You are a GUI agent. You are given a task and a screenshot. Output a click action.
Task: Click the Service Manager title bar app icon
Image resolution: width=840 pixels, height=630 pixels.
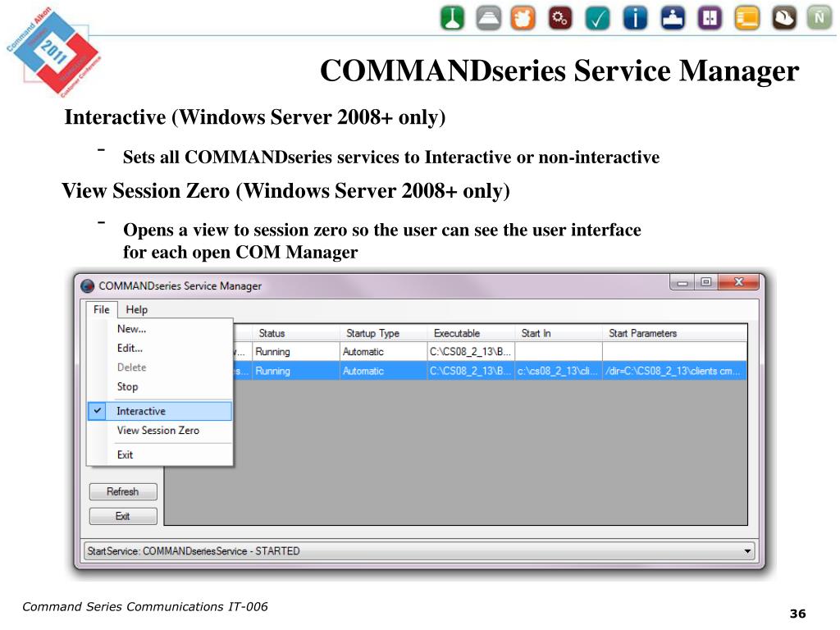[x=87, y=286]
